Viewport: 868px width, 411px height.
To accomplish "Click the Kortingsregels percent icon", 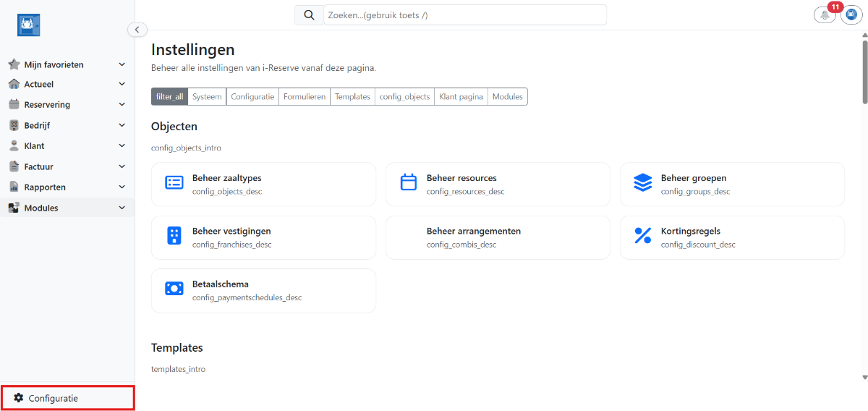I will [642, 236].
